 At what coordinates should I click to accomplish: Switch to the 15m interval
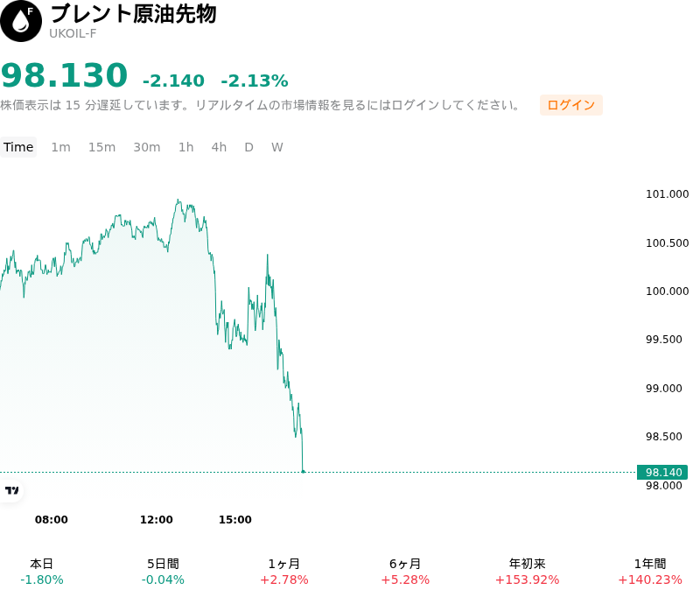coord(101,147)
